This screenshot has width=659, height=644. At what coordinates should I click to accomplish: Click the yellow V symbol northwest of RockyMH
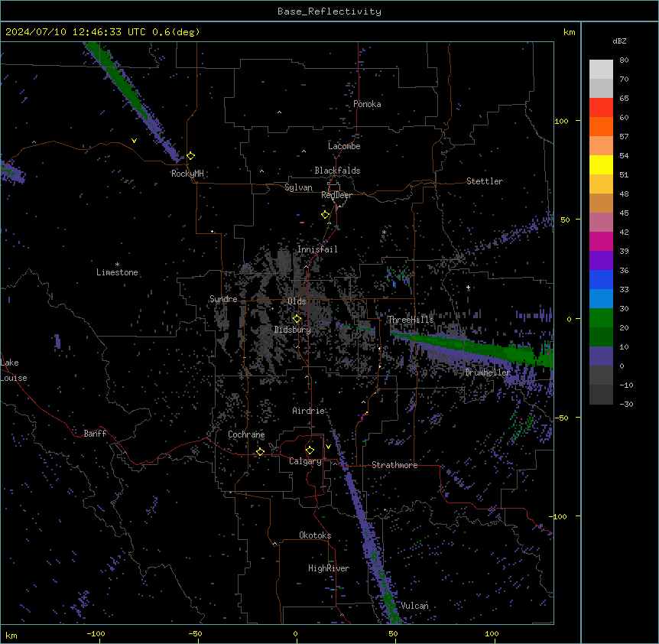point(134,141)
